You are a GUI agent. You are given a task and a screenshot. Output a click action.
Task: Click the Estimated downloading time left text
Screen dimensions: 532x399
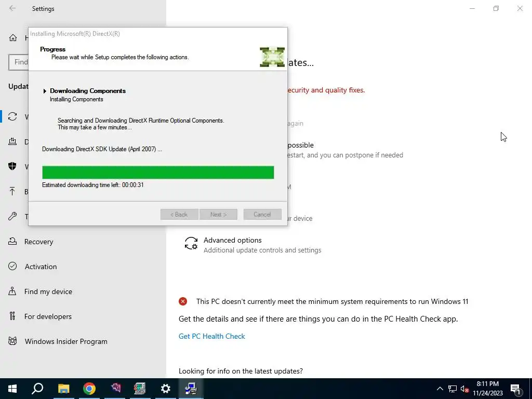click(92, 185)
